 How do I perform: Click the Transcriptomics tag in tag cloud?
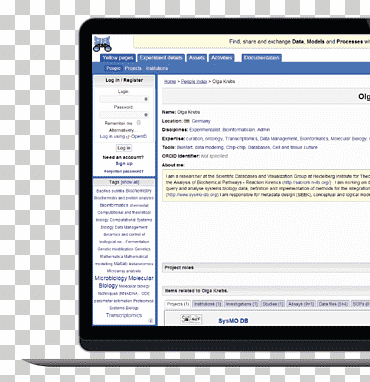pos(124,315)
